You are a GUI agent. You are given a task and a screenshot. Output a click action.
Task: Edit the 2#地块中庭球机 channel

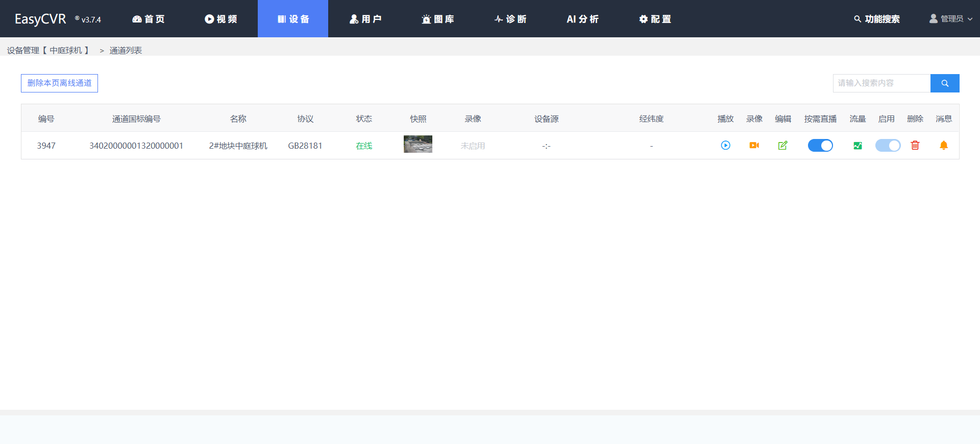782,146
